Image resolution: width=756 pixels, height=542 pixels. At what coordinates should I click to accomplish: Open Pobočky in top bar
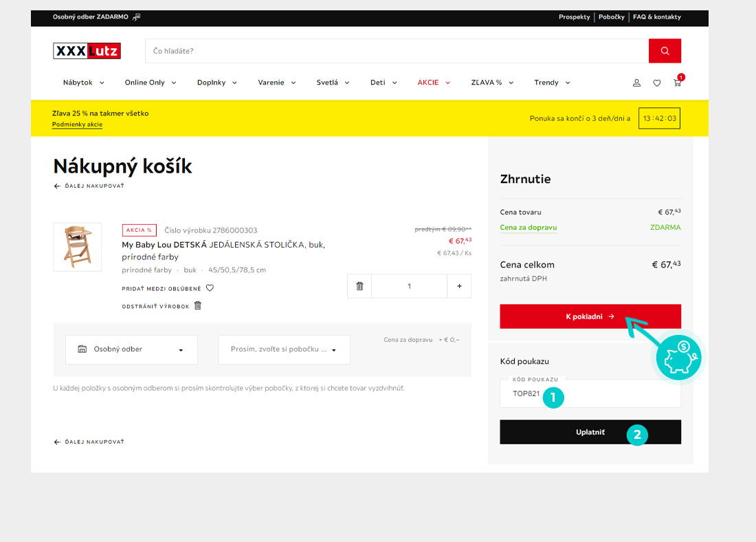(612, 17)
